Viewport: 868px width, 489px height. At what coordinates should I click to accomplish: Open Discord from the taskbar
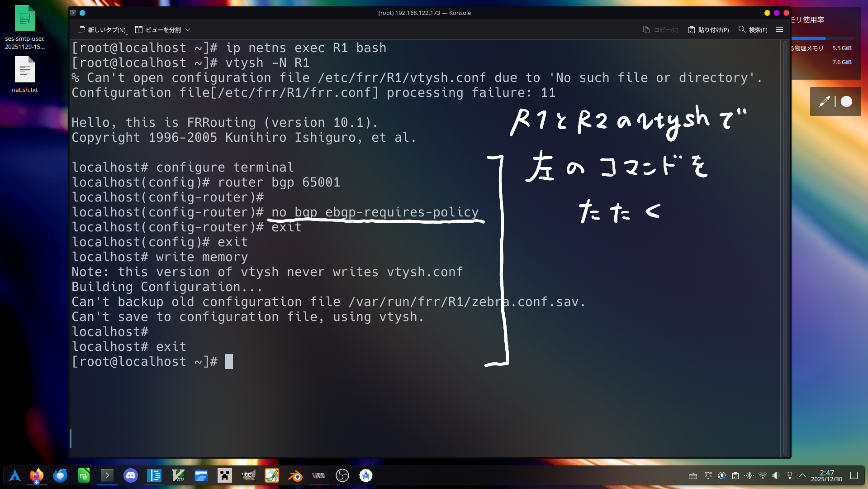[131, 475]
